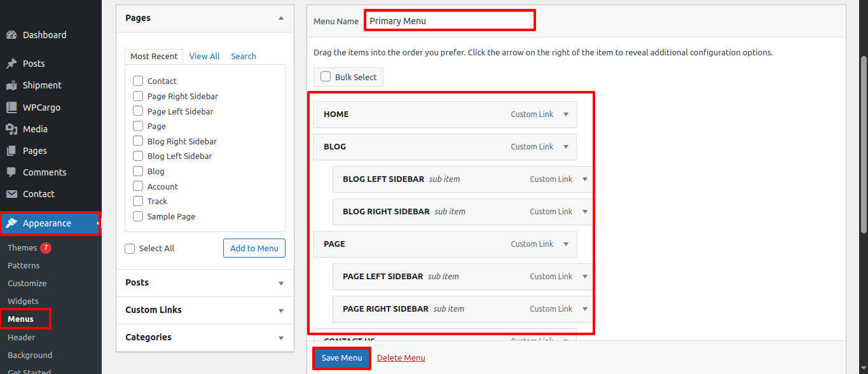This screenshot has width=868, height=374.
Task: Open the Menus submenu item
Action: (x=20, y=319)
